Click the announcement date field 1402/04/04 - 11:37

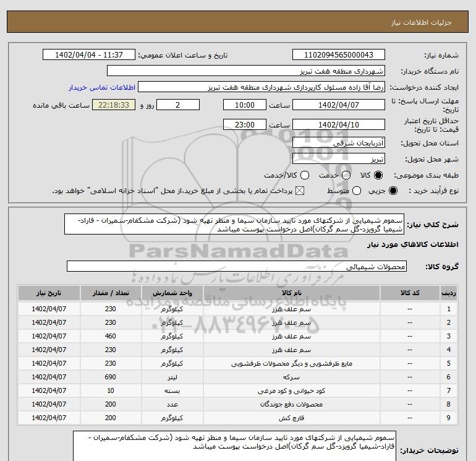coord(89,54)
